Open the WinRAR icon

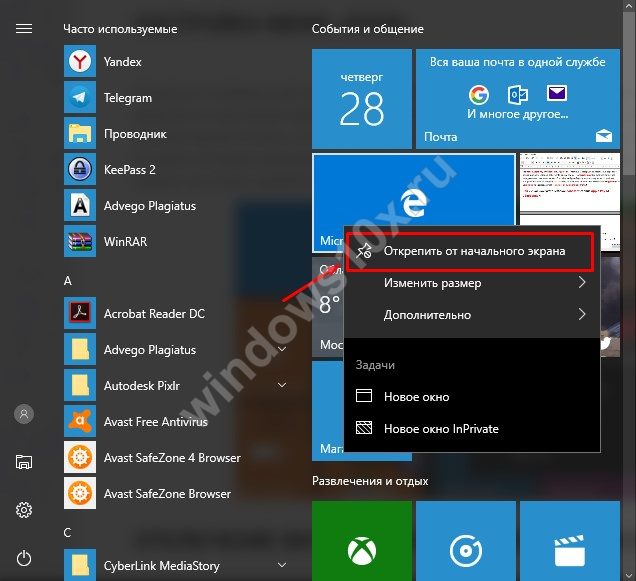tap(80, 241)
